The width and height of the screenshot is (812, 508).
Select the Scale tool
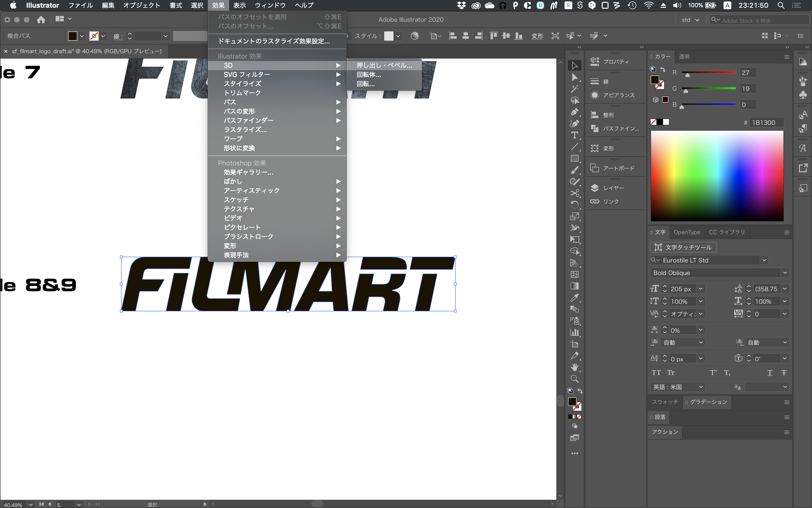coord(574,216)
